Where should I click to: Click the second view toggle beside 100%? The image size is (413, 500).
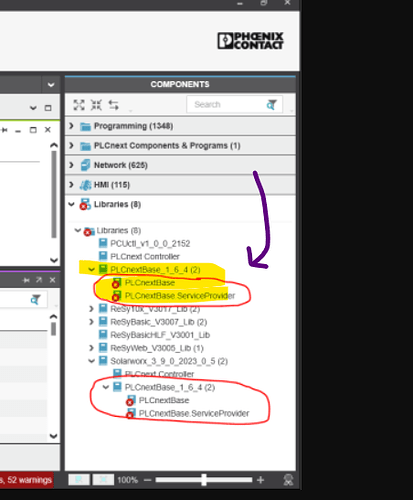coord(103,480)
